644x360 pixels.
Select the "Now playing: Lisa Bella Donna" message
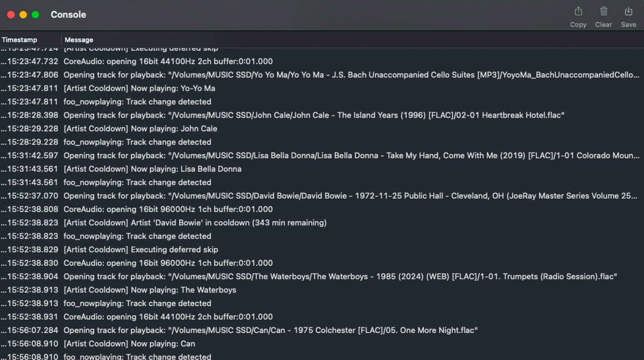[x=153, y=169]
